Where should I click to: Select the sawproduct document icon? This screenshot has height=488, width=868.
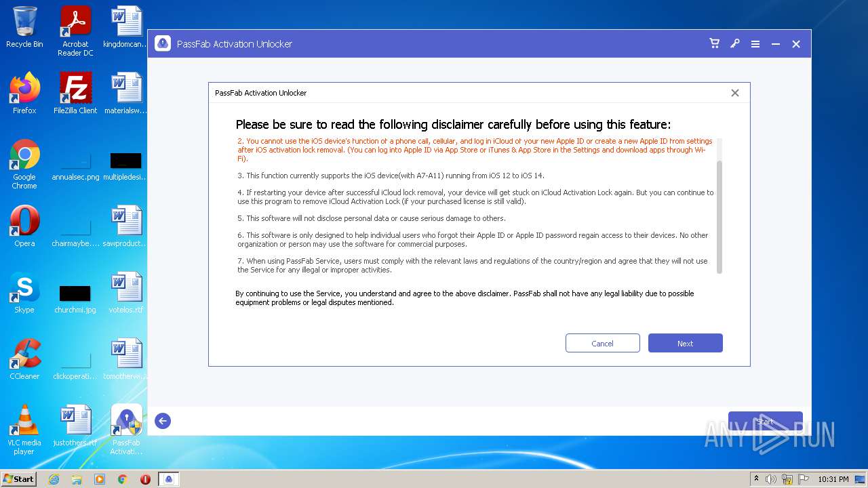pos(126,226)
